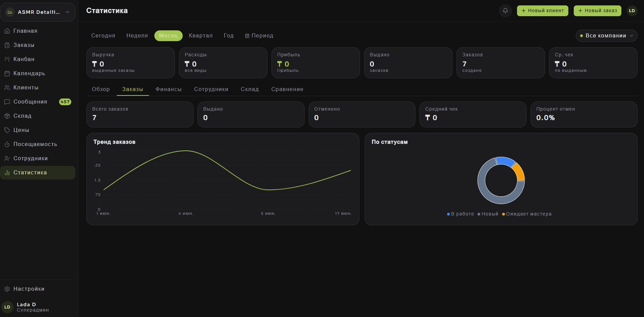Open the Все компании dropdown
This screenshot has width=644, height=317.
607,36
